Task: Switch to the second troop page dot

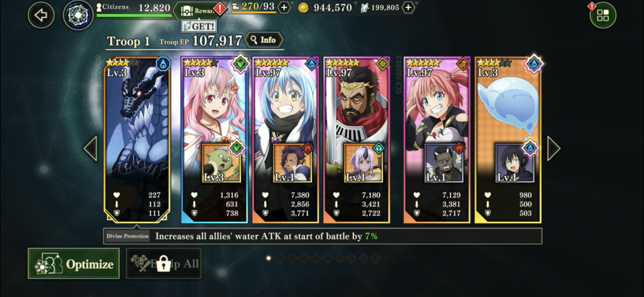Action: [280, 258]
